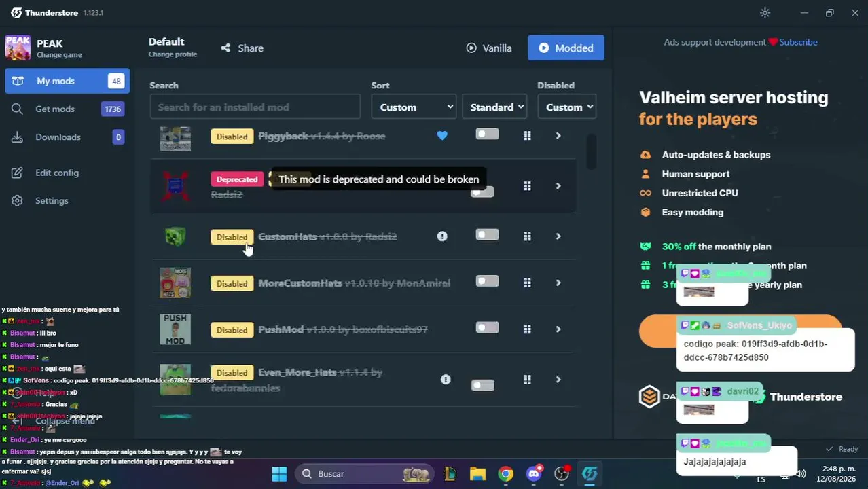This screenshot has width=868, height=489.
Task: Open the Get mods section
Action: coord(67,109)
